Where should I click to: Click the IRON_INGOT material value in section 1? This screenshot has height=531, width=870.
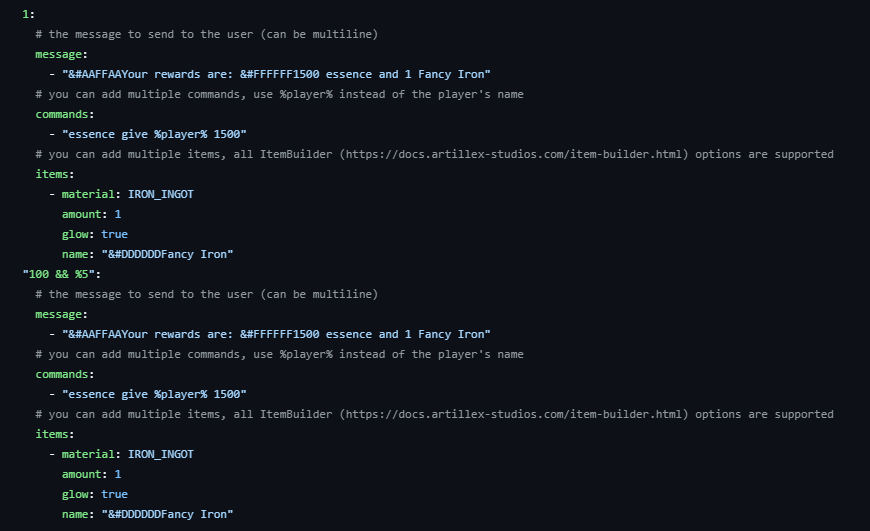160,194
